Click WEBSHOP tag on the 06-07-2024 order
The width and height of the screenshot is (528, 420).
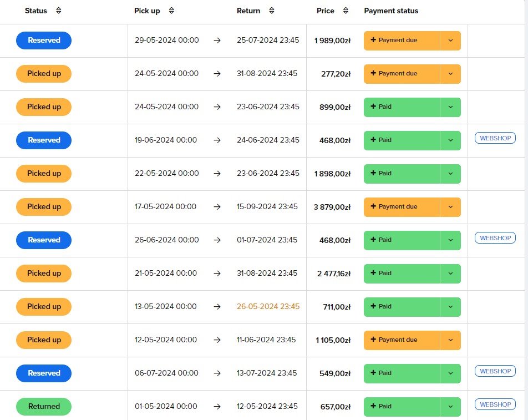(x=495, y=371)
